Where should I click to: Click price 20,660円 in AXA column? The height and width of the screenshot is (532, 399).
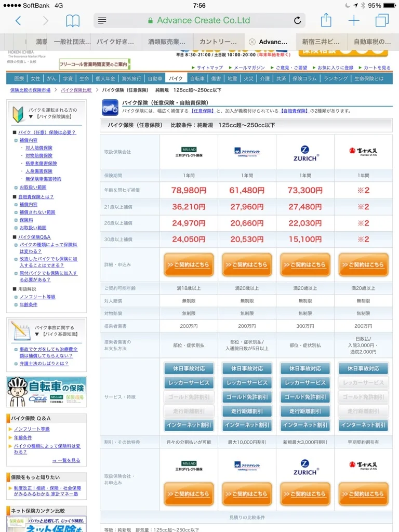pos(247,223)
